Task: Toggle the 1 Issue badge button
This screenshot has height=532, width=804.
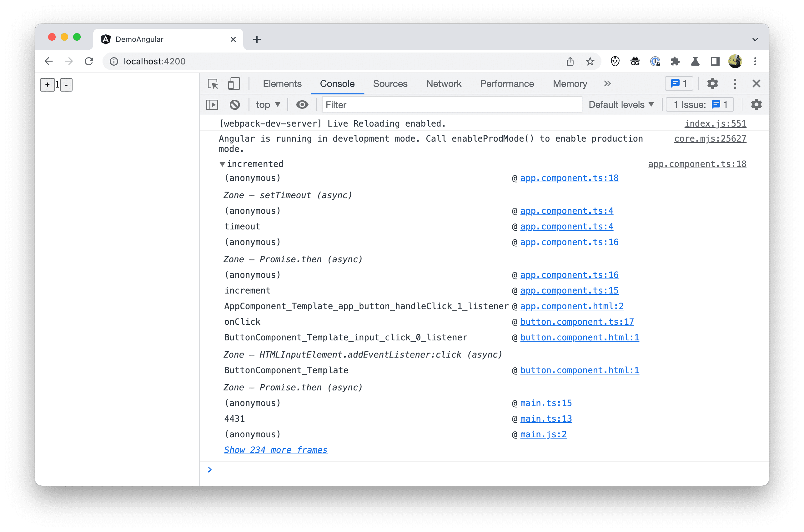Action: tap(701, 105)
